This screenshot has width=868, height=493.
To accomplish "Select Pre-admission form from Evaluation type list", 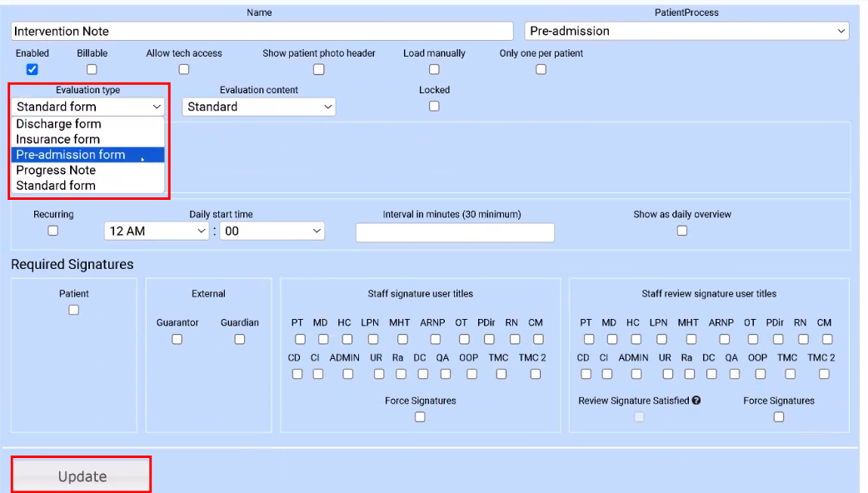I will click(x=71, y=154).
